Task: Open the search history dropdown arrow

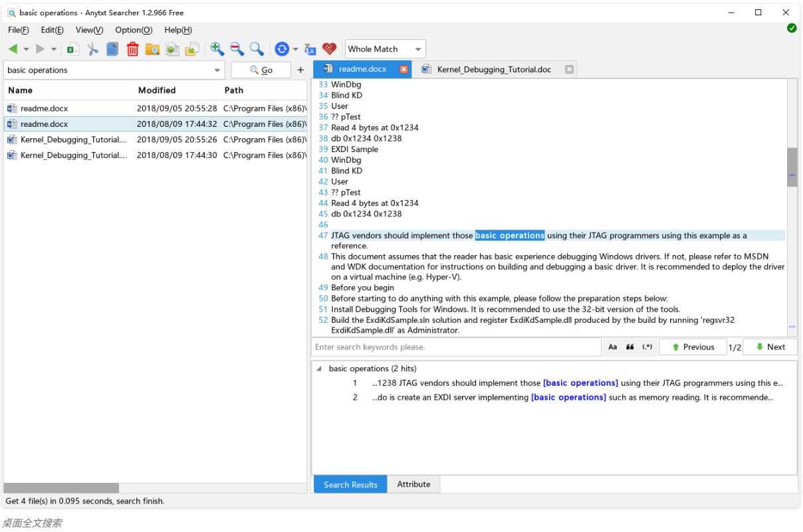Action: tap(217, 70)
